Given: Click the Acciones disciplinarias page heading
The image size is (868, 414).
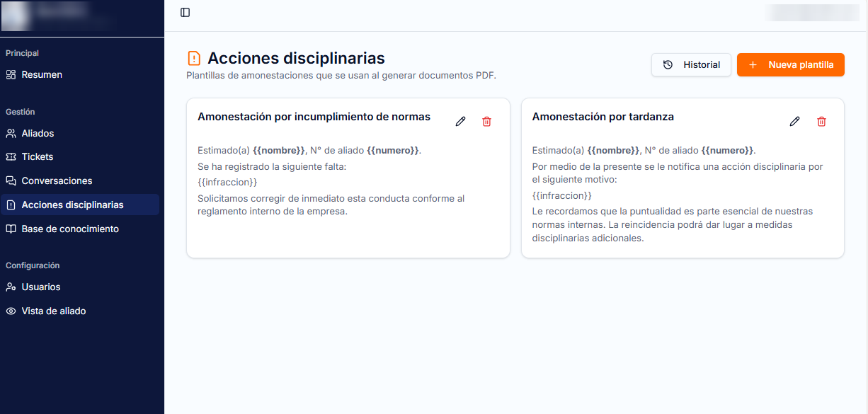Looking at the screenshot, I should click(x=296, y=58).
